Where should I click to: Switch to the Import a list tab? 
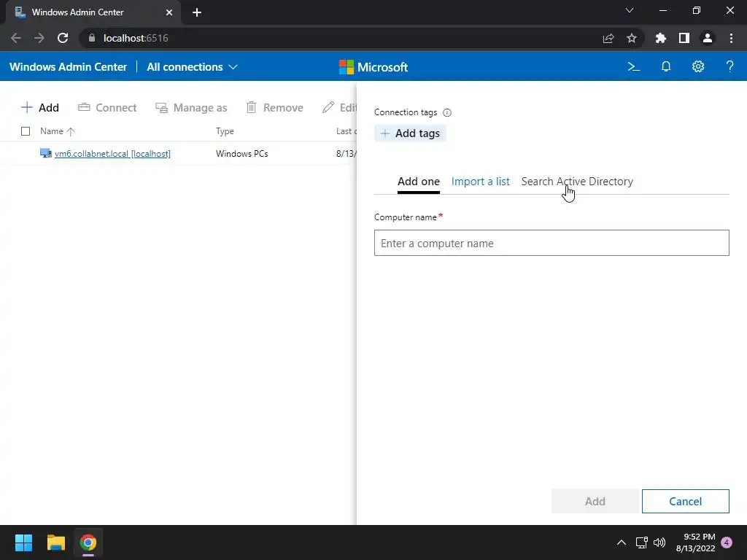(480, 182)
